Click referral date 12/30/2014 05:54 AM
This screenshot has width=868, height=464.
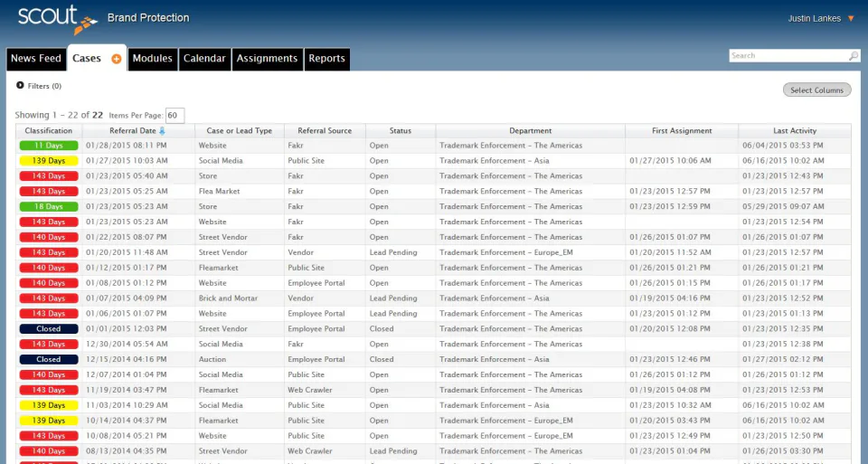click(127, 344)
